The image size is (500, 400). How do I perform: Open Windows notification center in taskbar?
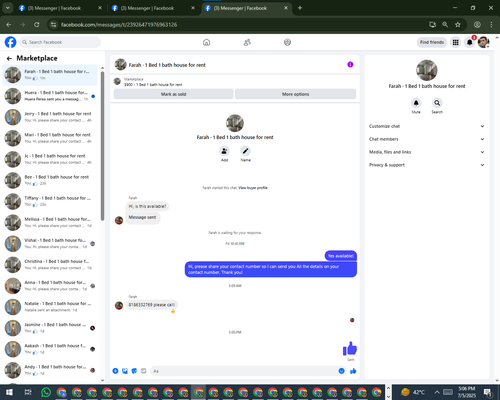[x=488, y=392]
